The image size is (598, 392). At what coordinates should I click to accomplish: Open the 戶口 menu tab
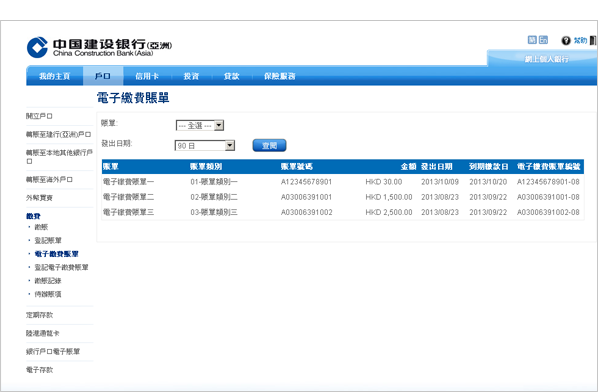click(103, 76)
